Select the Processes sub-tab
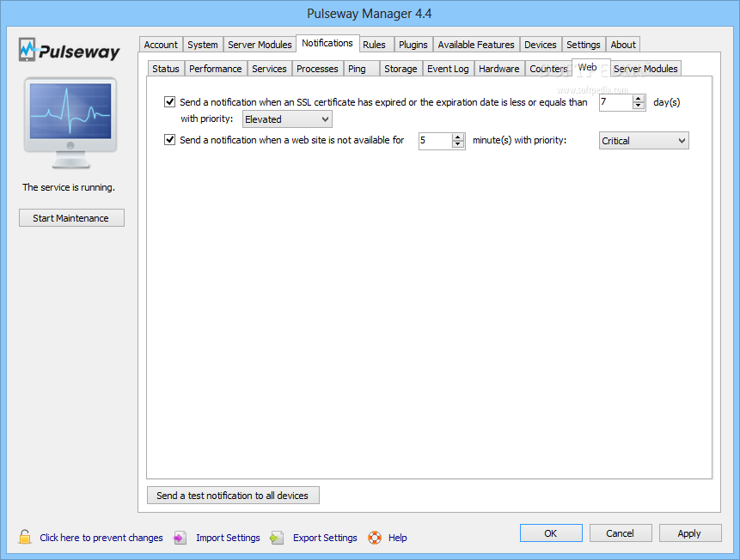Image resolution: width=740 pixels, height=560 pixels. 317,69
